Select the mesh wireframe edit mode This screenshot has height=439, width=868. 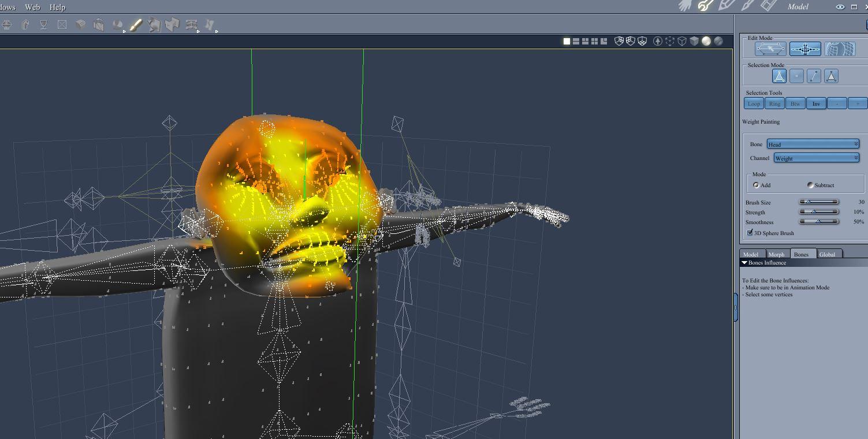(840, 49)
